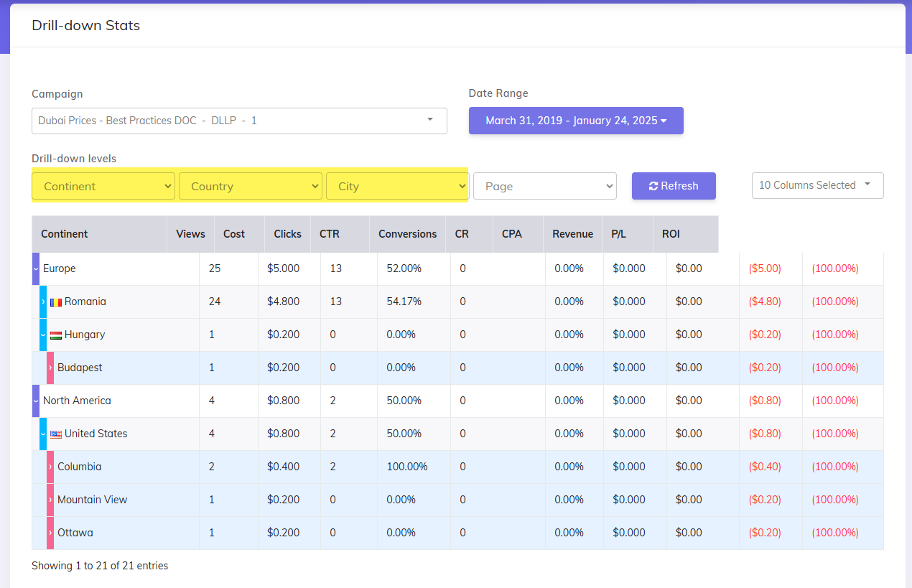Sort table by Views column header
912x588 pixels.
(x=190, y=234)
